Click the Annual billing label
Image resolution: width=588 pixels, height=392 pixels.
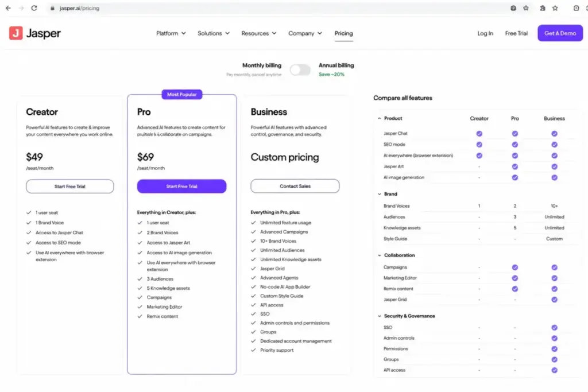[336, 65]
